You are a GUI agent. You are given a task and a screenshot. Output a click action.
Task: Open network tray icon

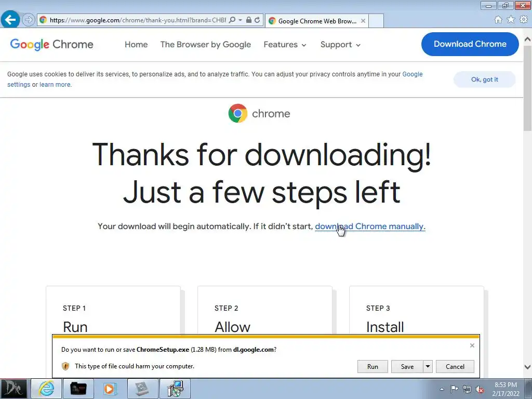pyautogui.click(x=467, y=389)
